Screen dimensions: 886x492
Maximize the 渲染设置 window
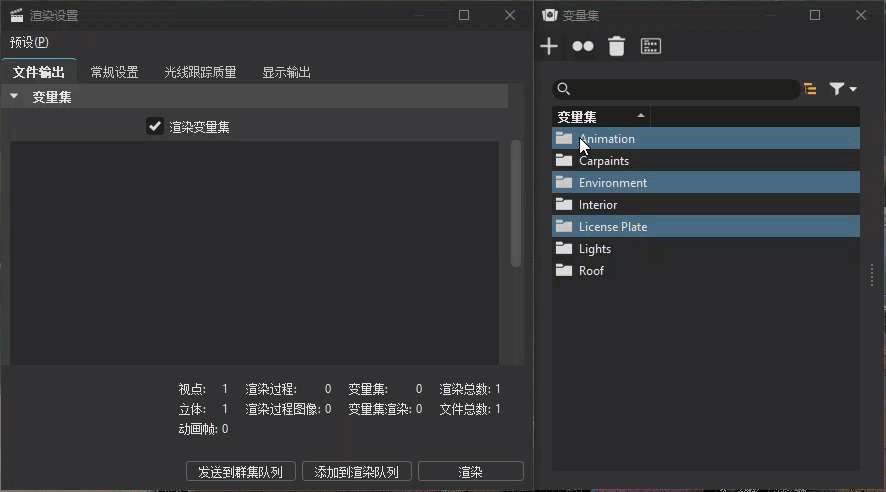464,15
